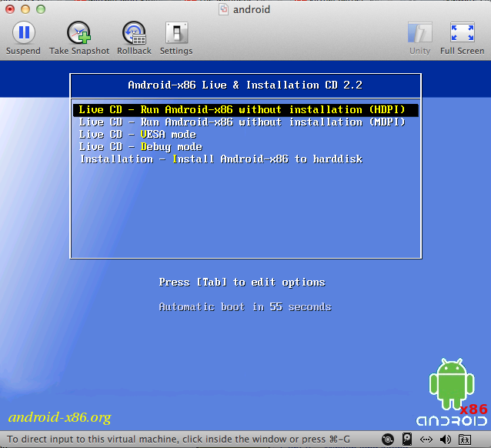Enter Full Screen mode

(463, 38)
